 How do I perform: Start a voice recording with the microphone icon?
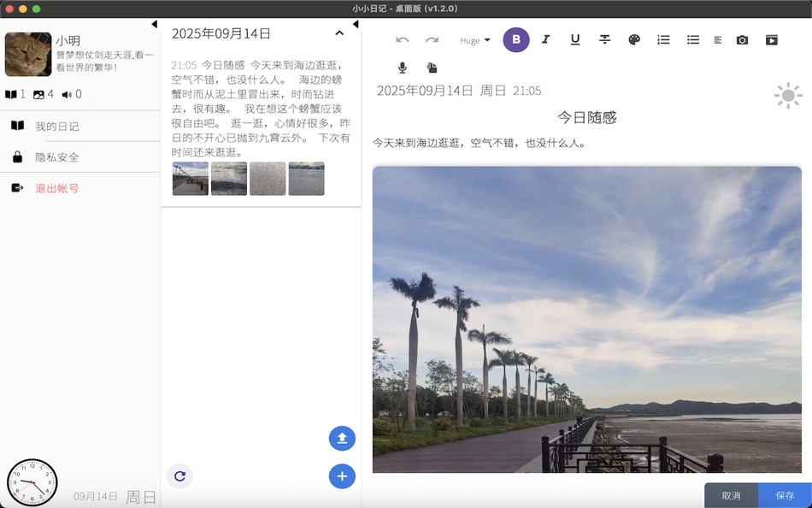coord(402,68)
